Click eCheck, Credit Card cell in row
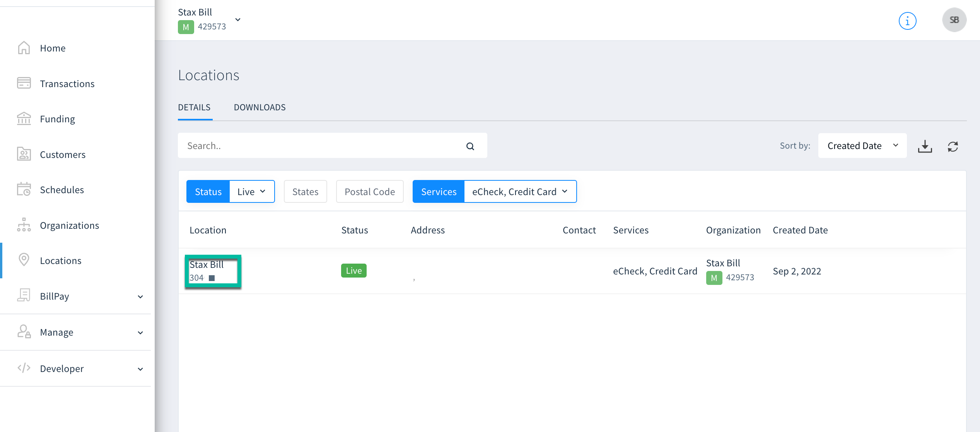This screenshot has height=432, width=980. click(655, 271)
